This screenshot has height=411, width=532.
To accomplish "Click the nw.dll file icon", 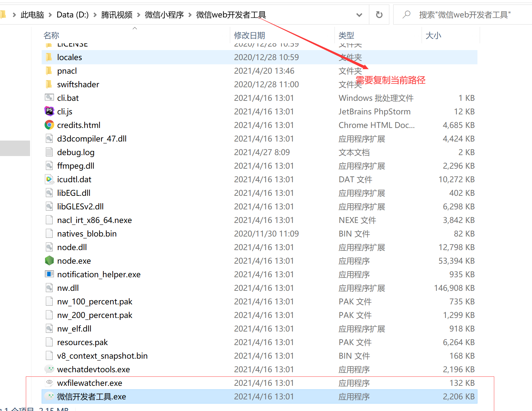I will tap(49, 288).
